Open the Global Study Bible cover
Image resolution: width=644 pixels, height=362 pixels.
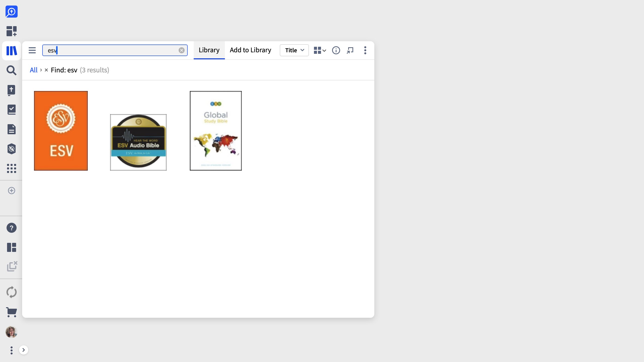point(216,131)
